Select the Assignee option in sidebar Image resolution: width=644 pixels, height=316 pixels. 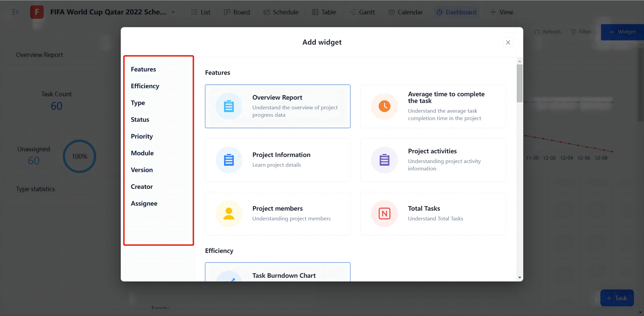[x=145, y=203]
